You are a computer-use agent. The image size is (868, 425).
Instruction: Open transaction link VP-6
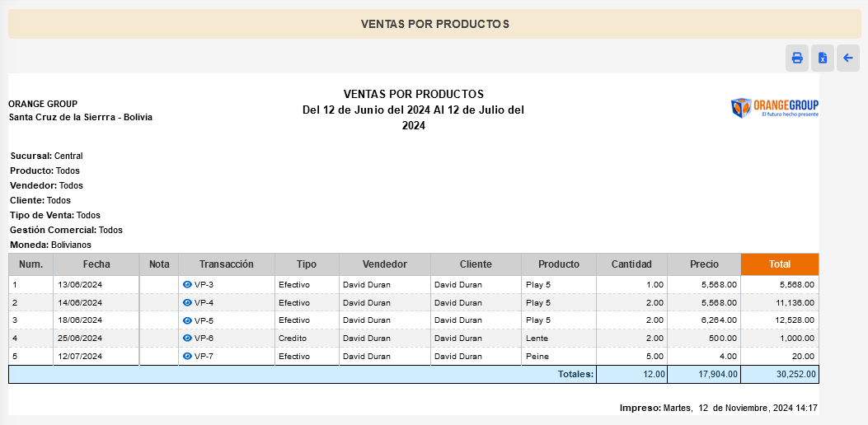[x=204, y=338]
